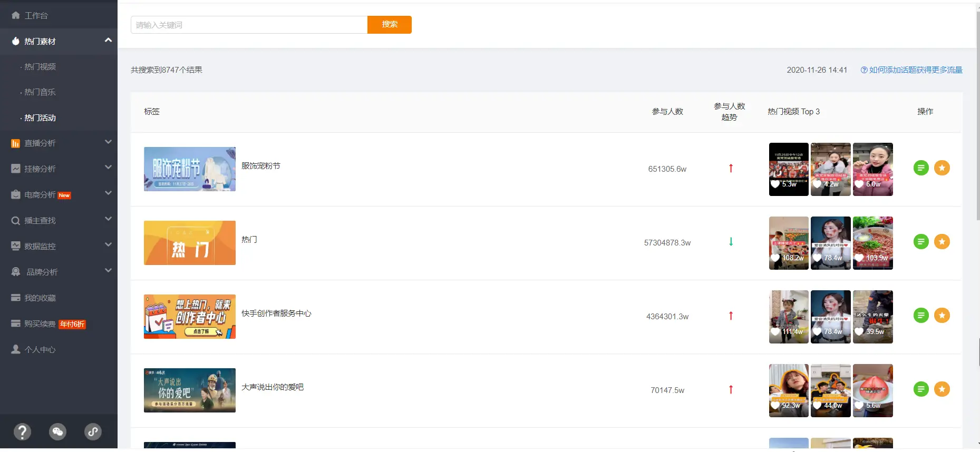
Task: Click the help question-mark icon
Action: click(x=22, y=432)
